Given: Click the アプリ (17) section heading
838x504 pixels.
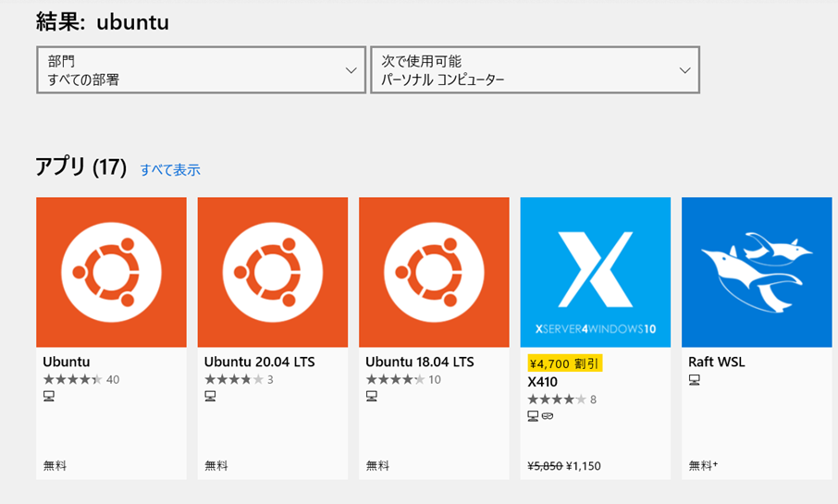Looking at the screenshot, I should click(x=81, y=167).
